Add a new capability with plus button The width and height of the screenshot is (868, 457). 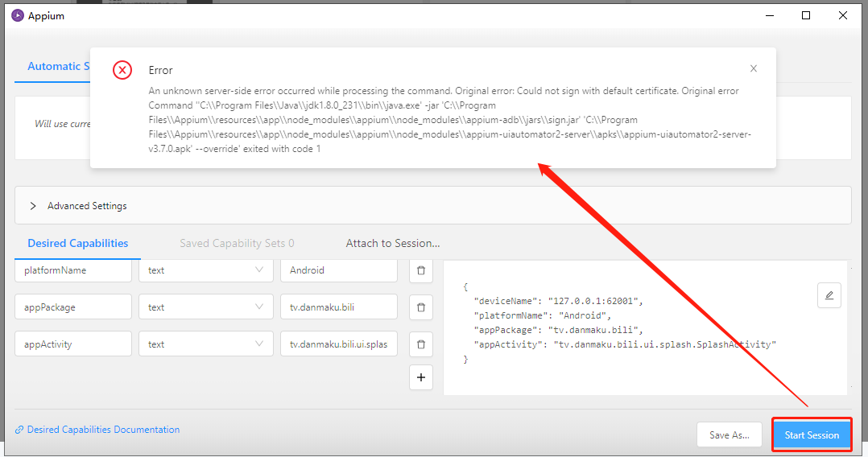pyautogui.click(x=420, y=377)
